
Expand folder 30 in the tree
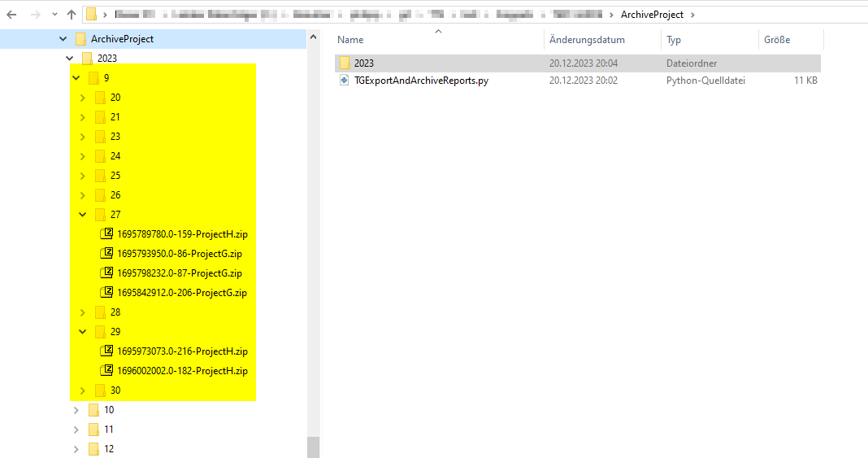click(x=83, y=391)
